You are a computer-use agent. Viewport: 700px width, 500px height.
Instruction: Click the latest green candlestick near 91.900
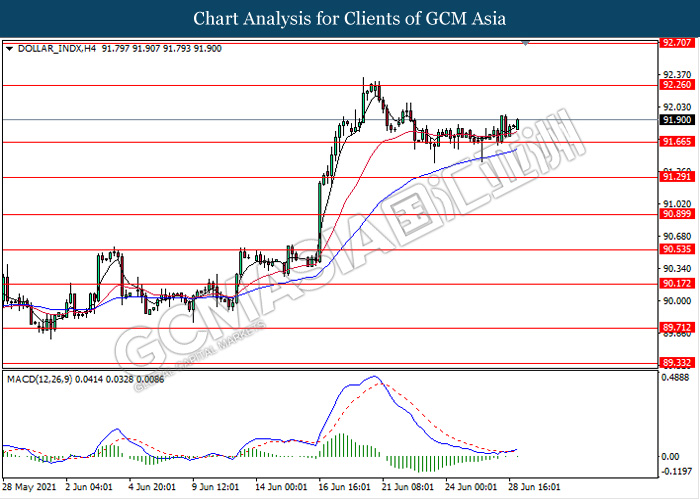517,124
